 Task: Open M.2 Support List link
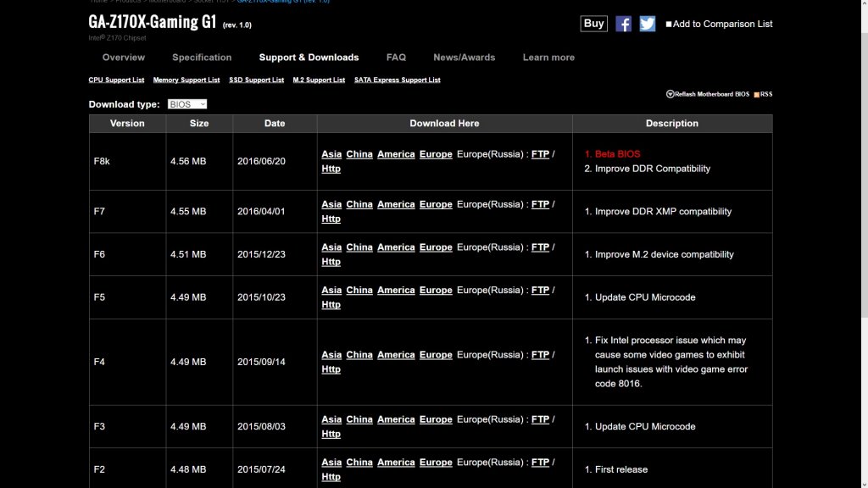point(319,80)
